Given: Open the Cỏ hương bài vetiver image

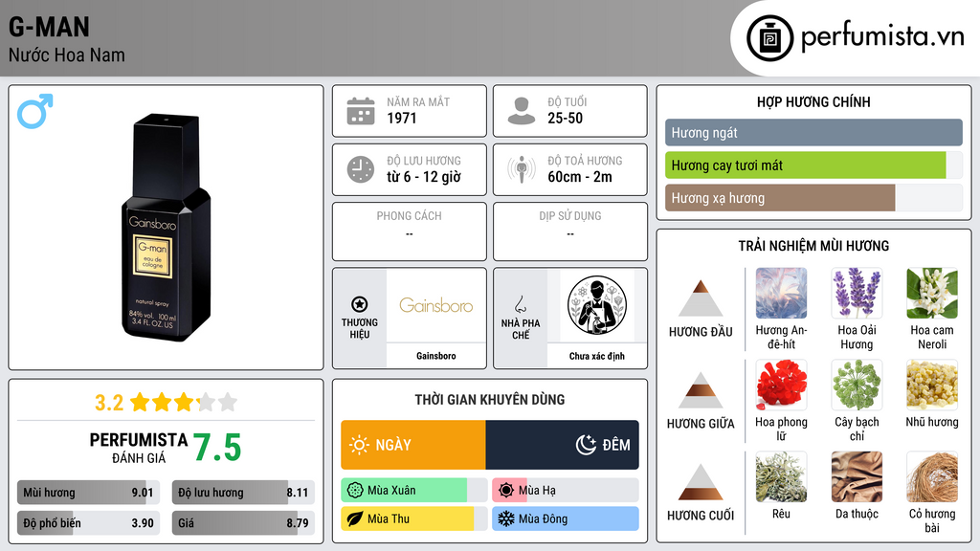Looking at the screenshot, I should click(932, 476).
